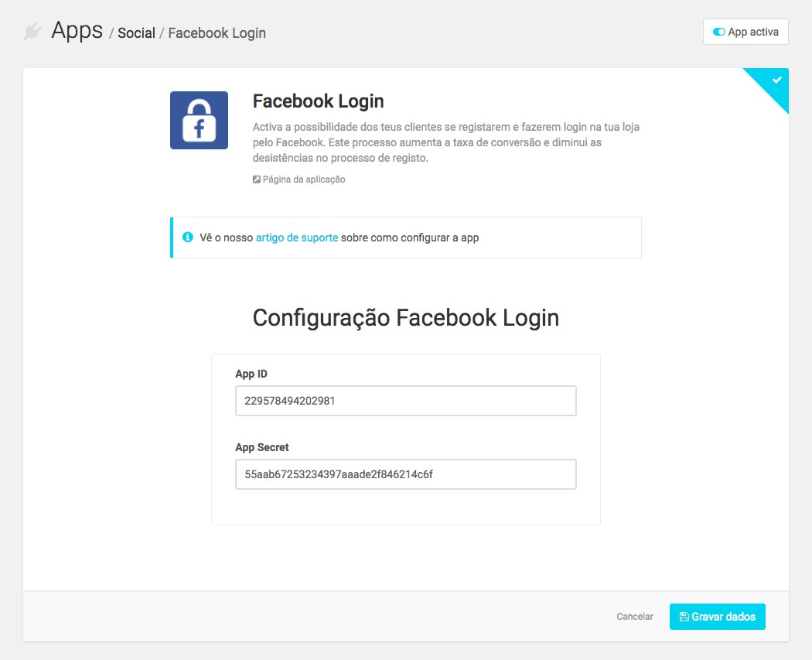The image size is (812, 660).
Task: Open the Página da aplicação link
Action: (303, 180)
